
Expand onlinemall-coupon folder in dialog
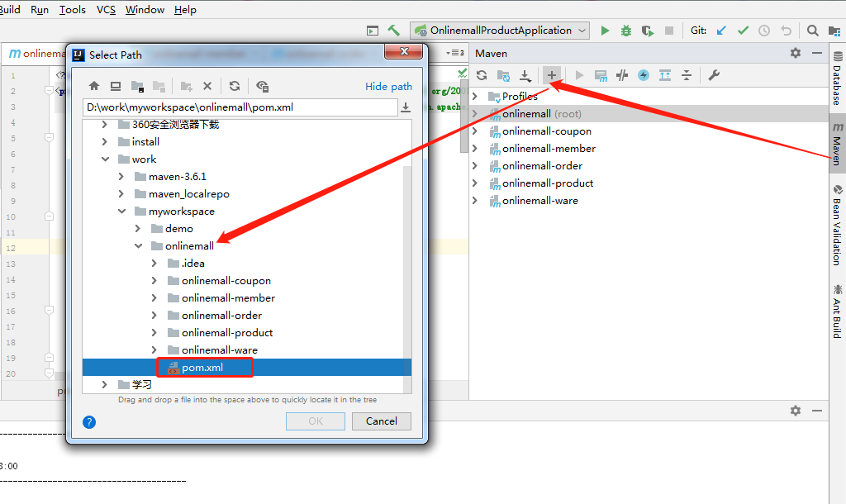pos(154,281)
